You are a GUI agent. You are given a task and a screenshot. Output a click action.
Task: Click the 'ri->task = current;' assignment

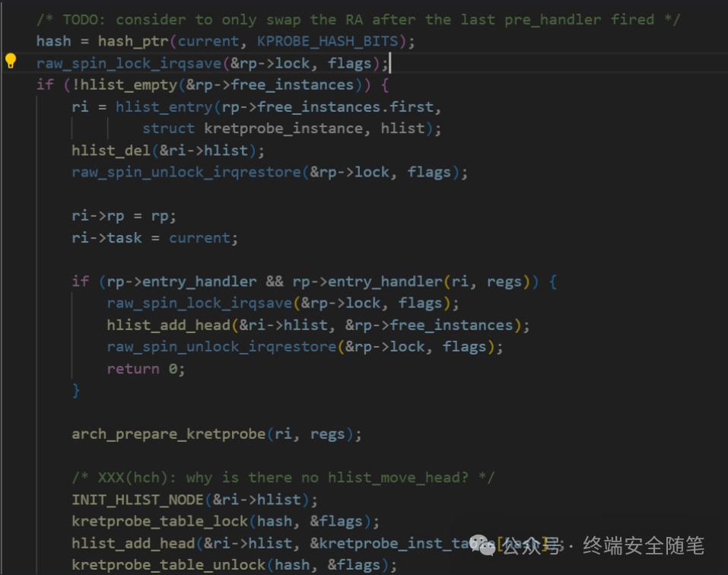154,237
